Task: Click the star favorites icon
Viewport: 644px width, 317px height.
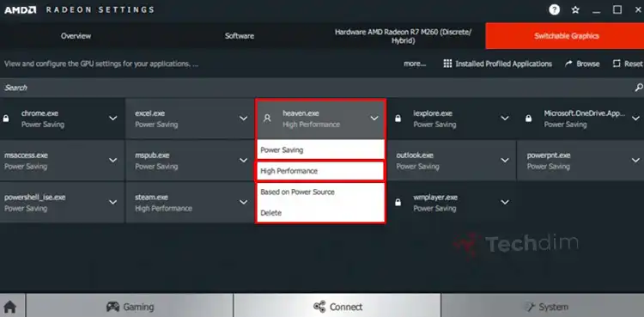Action: click(x=575, y=9)
